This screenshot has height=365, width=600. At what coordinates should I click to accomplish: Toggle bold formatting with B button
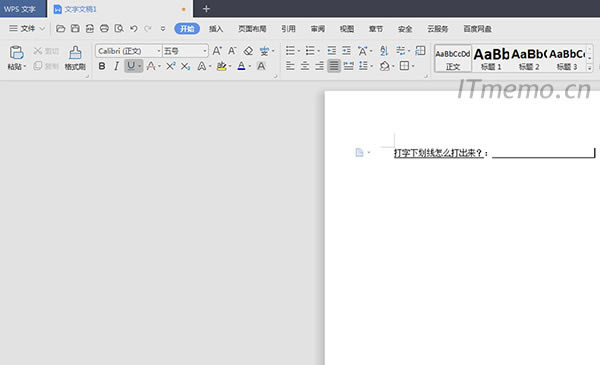click(x=102, y=66)
